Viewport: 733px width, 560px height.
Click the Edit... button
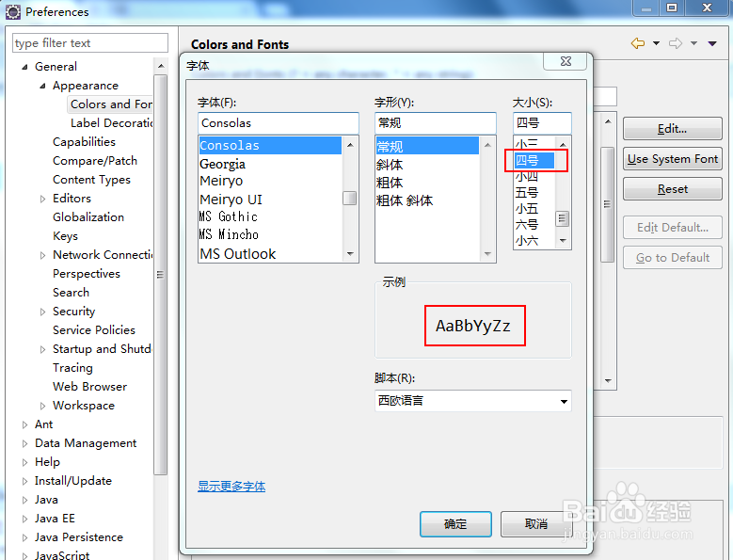click(672, 129)
